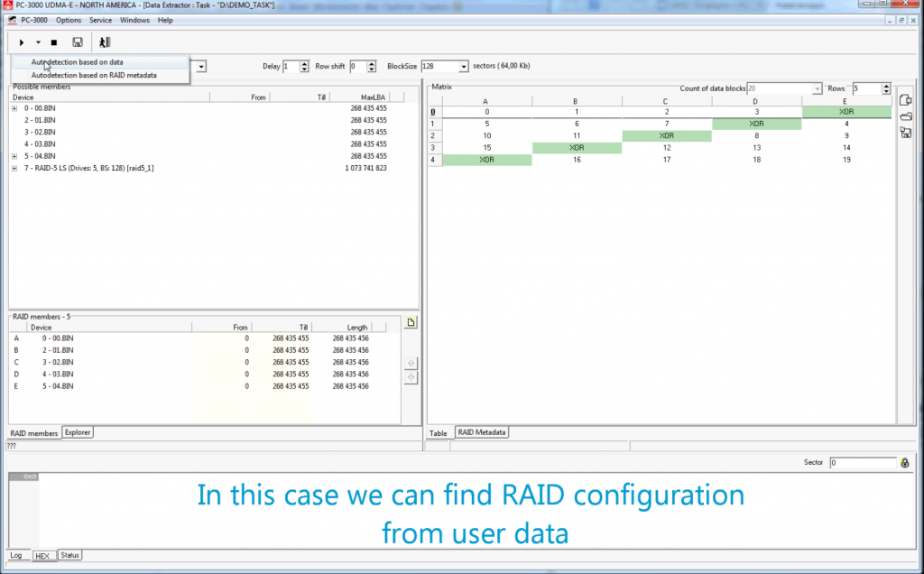Choose Autodetection based on RAID metadata
The height and width of the screenshot is (574, 924).
click(x=94, y=76)
